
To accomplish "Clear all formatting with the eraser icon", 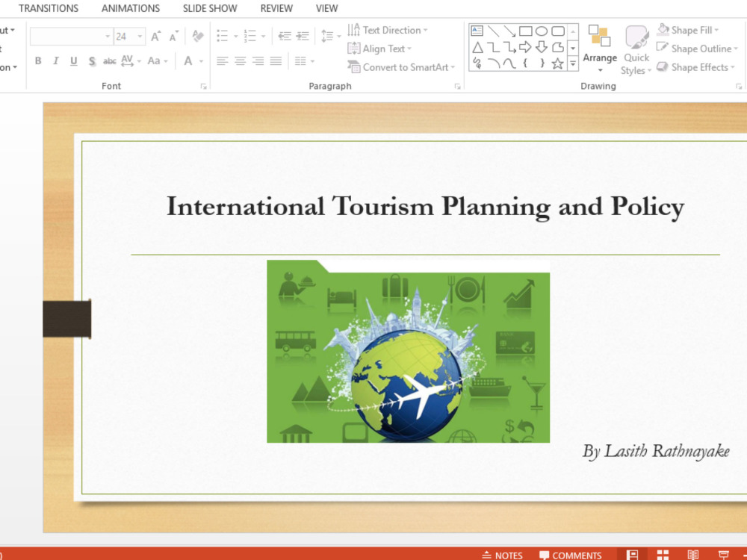I will coord(198,36).
